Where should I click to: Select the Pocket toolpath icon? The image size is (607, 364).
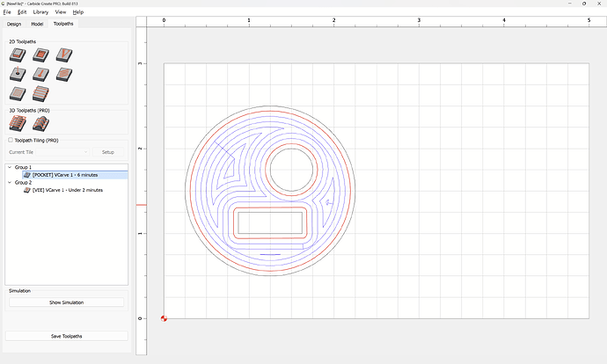(41, 55)
